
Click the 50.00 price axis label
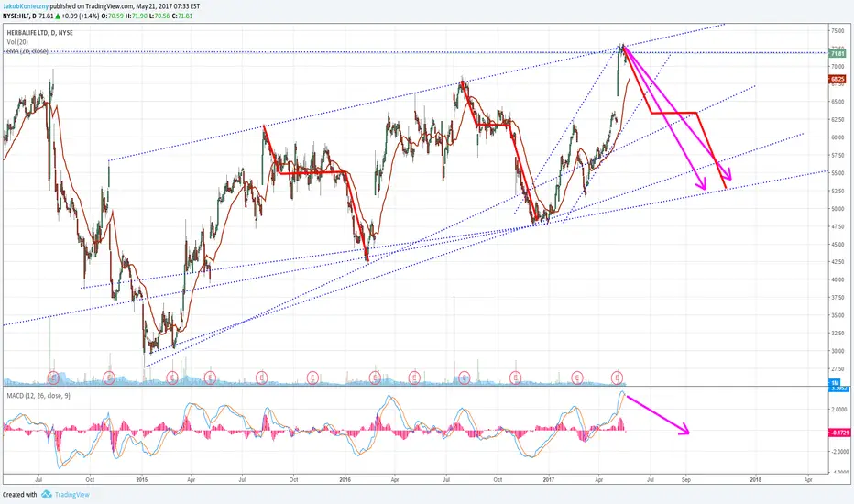click(838, 209)
